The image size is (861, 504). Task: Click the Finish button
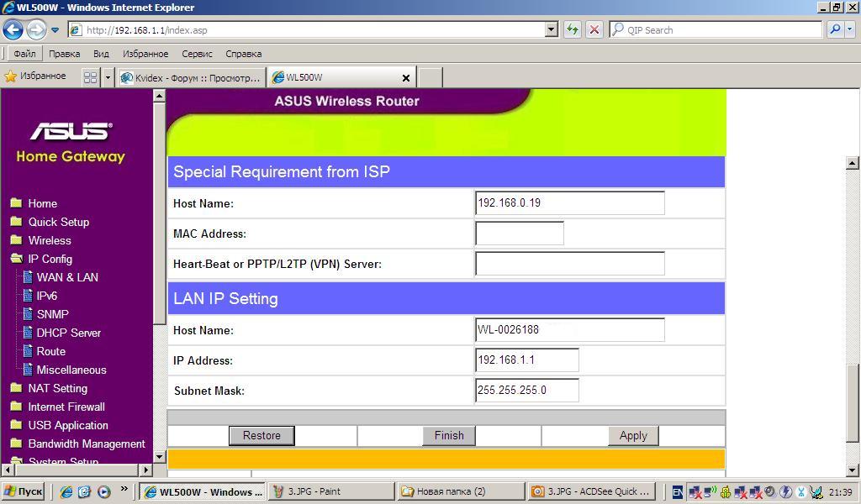click(x=449, y=435)
